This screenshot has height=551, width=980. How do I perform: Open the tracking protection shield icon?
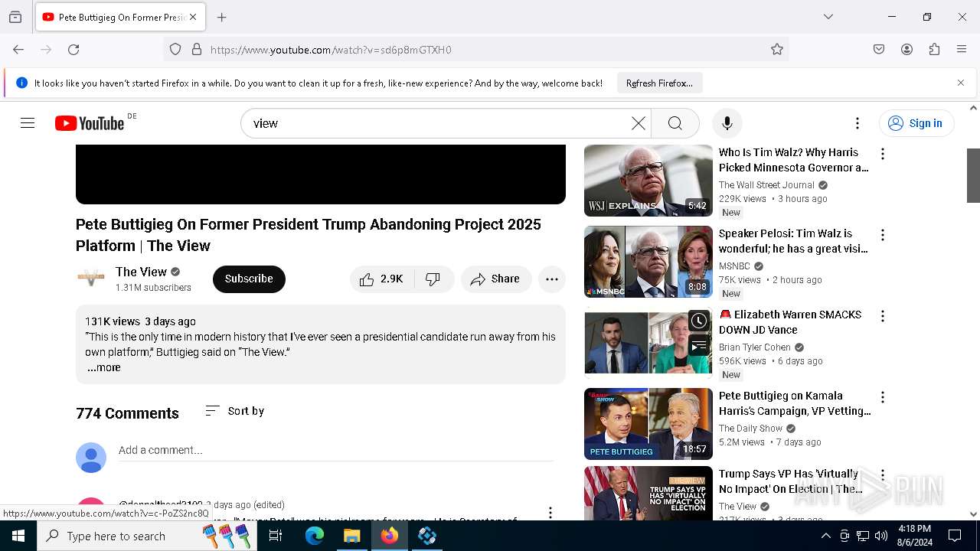[175, 50]
